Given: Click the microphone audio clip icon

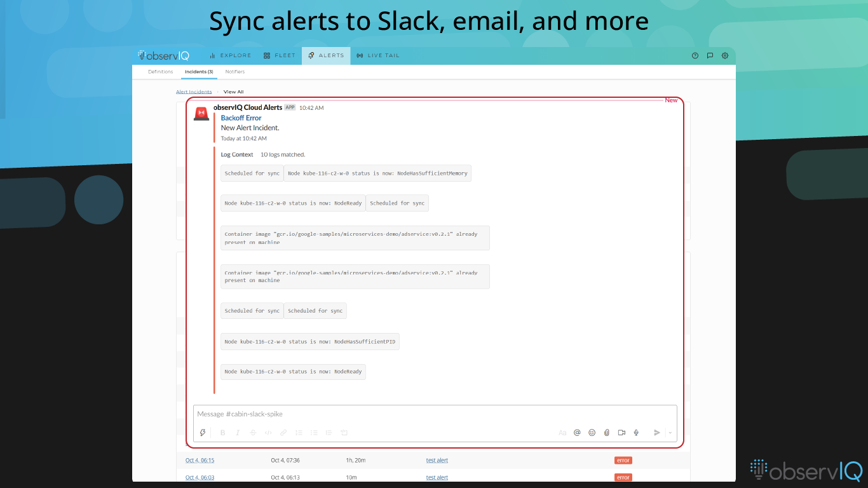Looking at the screenshot, I should coord(635,433).
